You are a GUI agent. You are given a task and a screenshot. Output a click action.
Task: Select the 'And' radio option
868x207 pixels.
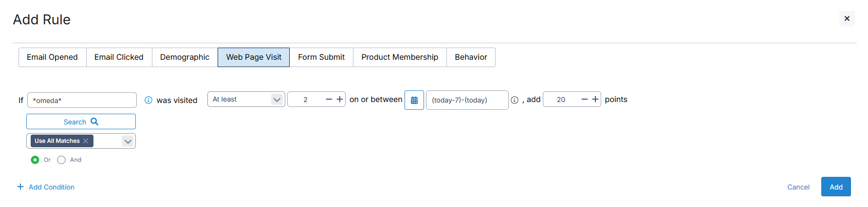61,160
